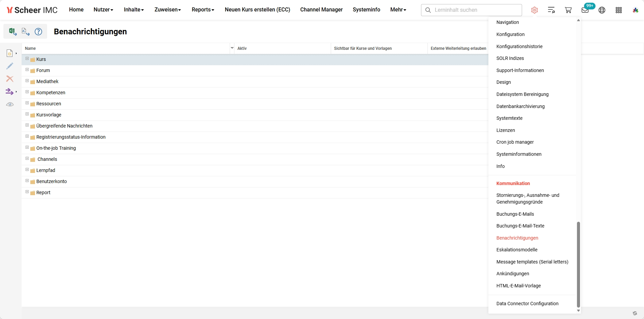644x319 pixels.
Task: Click the Scheer IMC logo
Action: tap(32, 10)
